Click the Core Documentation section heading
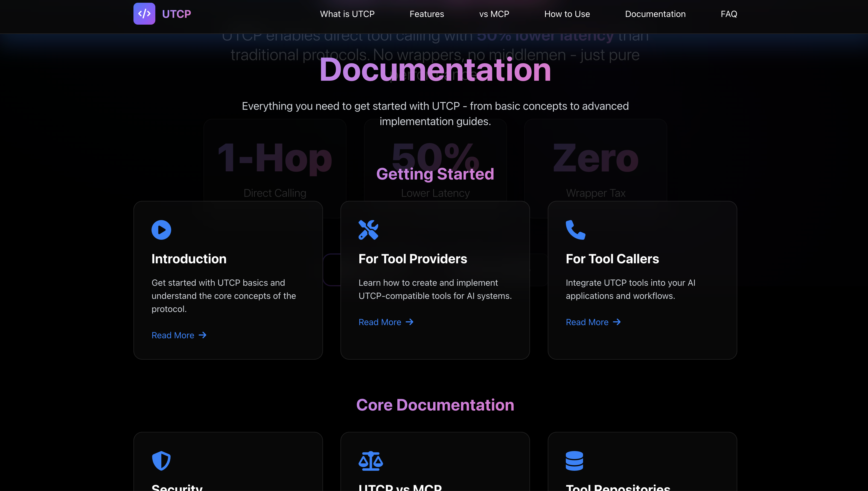The image size is (868, 491). (435, 405)
